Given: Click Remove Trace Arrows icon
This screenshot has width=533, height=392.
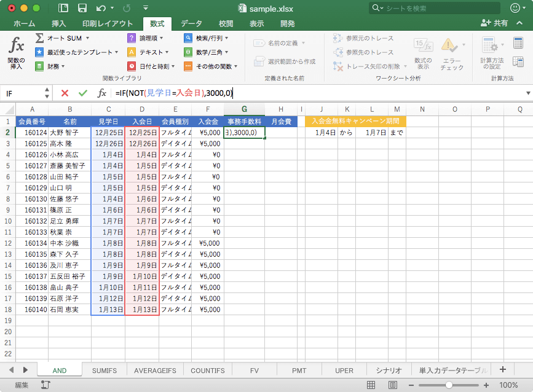Looking at the screenshot, I should click(x=338, y=66).
